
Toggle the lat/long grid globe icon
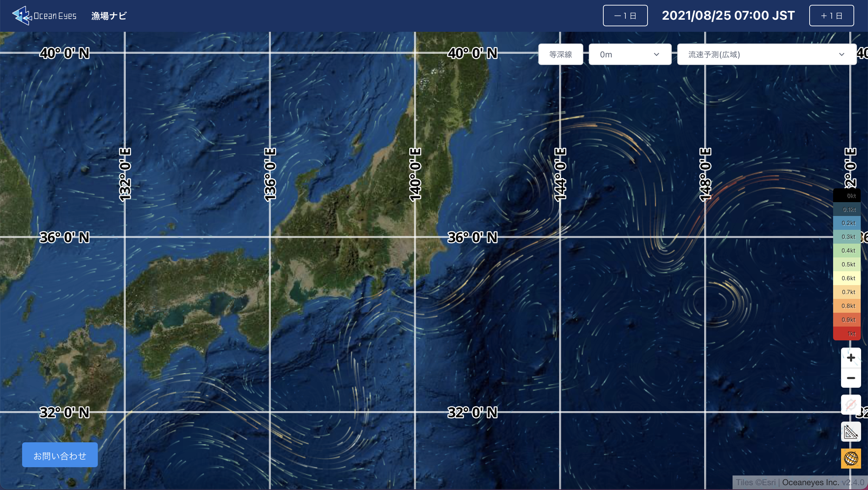tap(851, 459)
